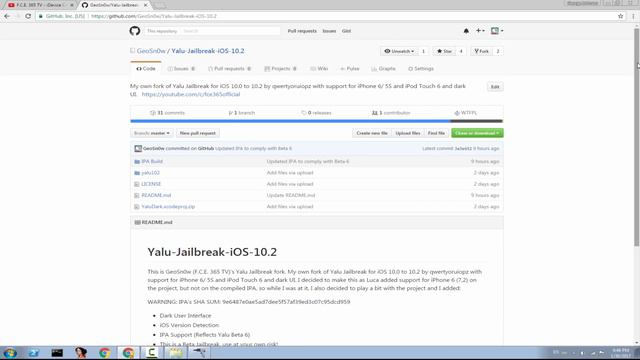Open the Branch: master dropdown
The width and height of the screenshot is (640, 360).
(151, 133)
